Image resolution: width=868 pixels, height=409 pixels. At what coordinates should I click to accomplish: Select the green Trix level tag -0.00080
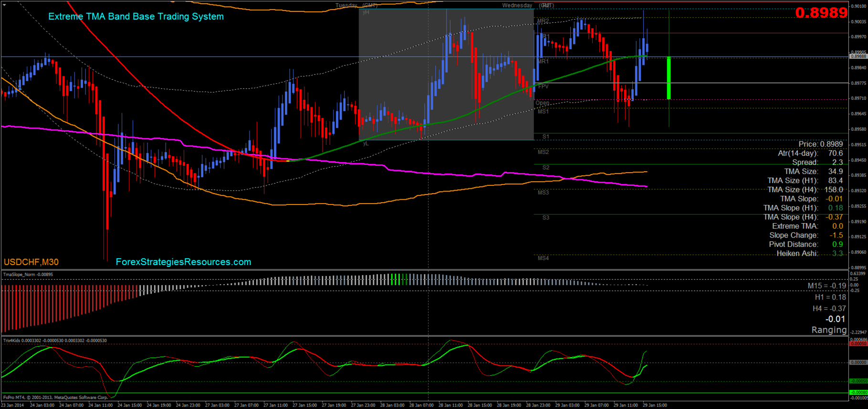[858, 393]
